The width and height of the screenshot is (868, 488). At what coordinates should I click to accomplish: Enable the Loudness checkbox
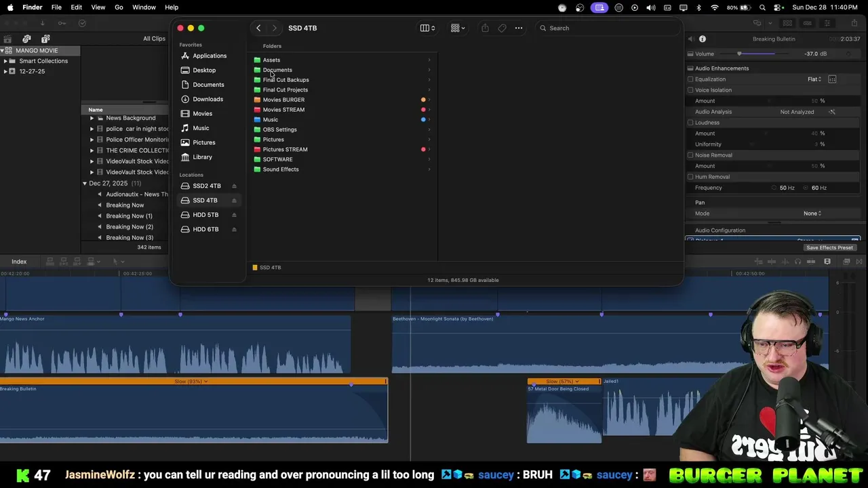[x=690, y=123]
